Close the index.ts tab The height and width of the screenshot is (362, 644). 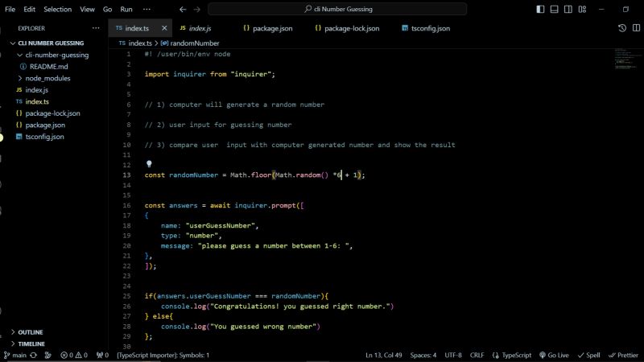[164, 28]
